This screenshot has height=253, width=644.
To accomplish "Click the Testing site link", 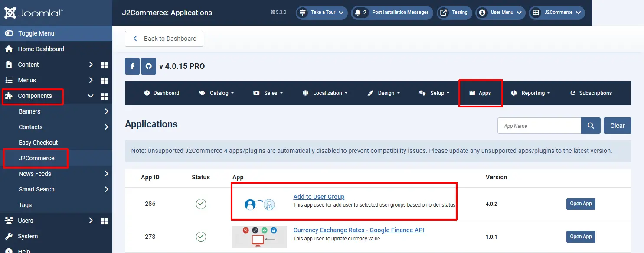I will tap(454, 13).
